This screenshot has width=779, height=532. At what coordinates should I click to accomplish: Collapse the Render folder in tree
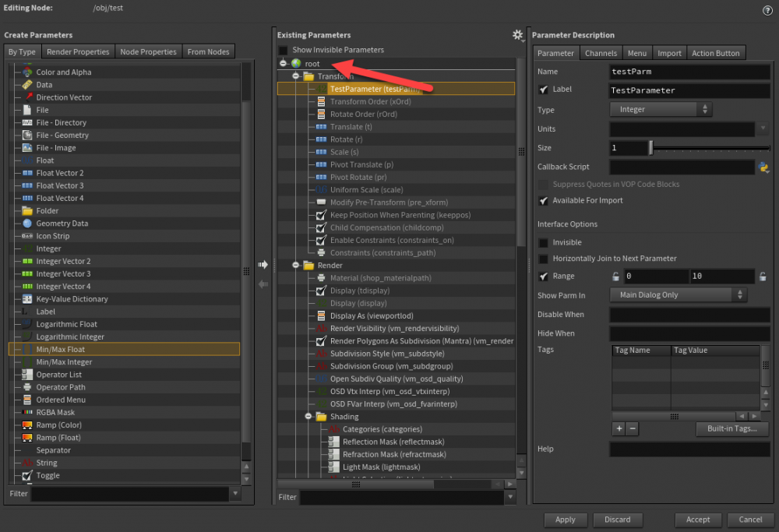click(x=296, y=266)
